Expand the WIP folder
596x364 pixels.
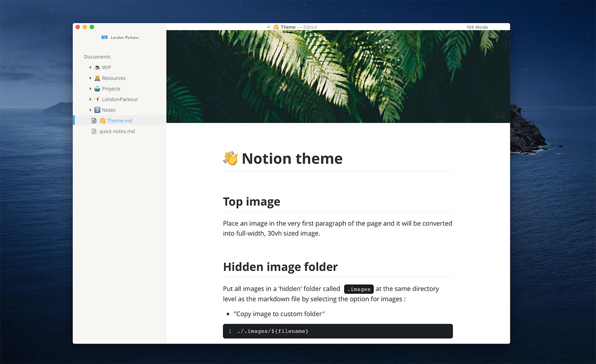[x=91, y=67]
